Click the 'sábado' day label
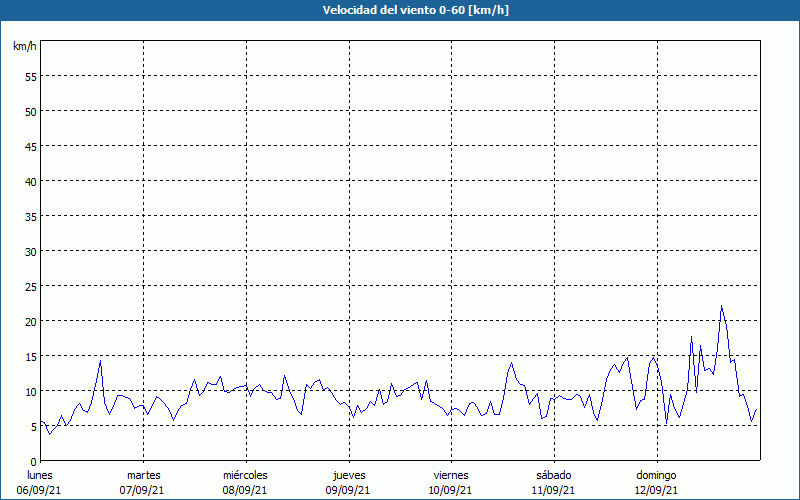Image resolution: width=800 pixels, height=500 pixels. pos(554,475)
